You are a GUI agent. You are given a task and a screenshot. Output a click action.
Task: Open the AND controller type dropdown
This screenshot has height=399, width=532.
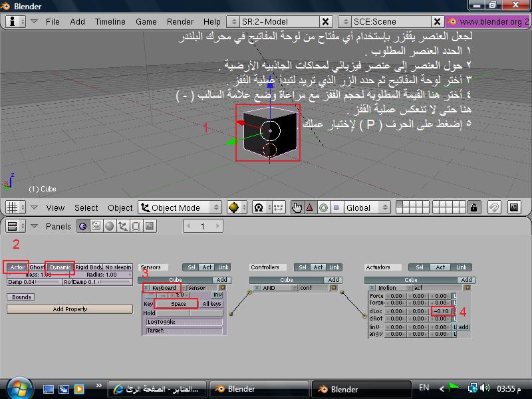click(279, 288)
